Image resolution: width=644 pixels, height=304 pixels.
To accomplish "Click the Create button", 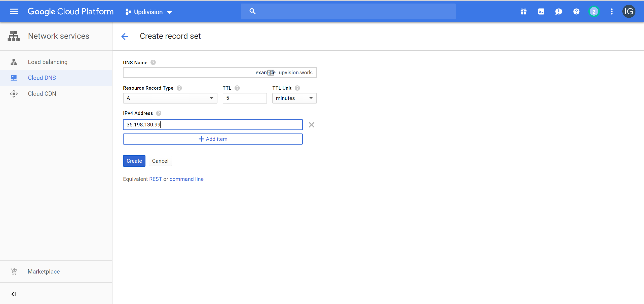I will pos(134,161).
